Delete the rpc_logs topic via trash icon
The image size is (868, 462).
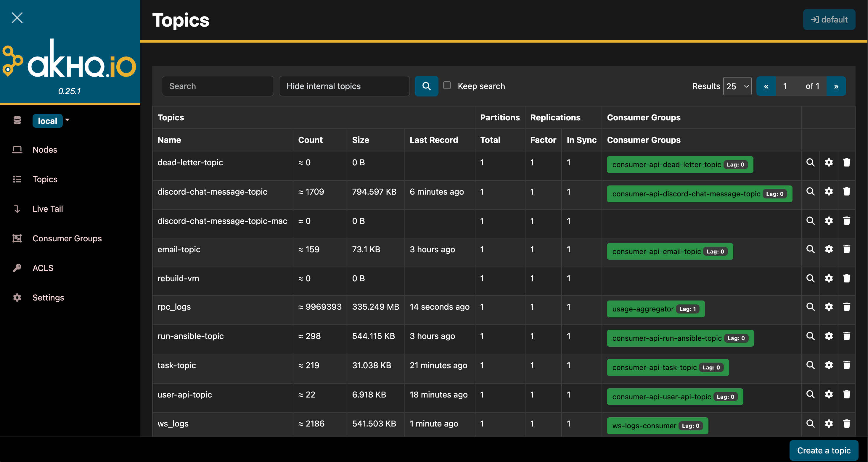[847, 307]
